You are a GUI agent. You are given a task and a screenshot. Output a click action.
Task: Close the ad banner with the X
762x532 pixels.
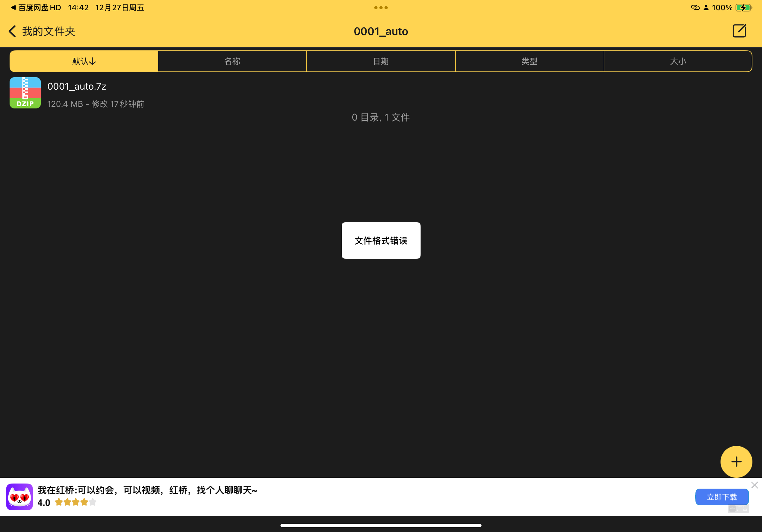754,485
